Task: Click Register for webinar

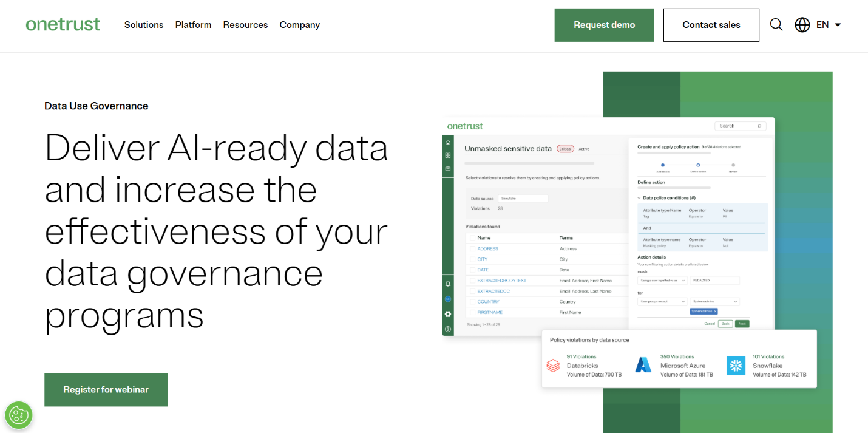Action: 106,390
